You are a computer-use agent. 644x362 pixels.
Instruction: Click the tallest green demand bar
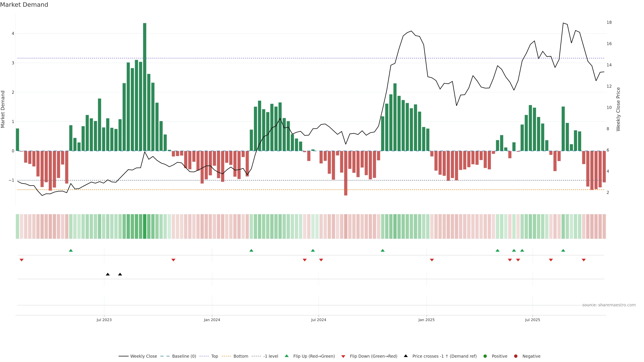coord(145,87)
